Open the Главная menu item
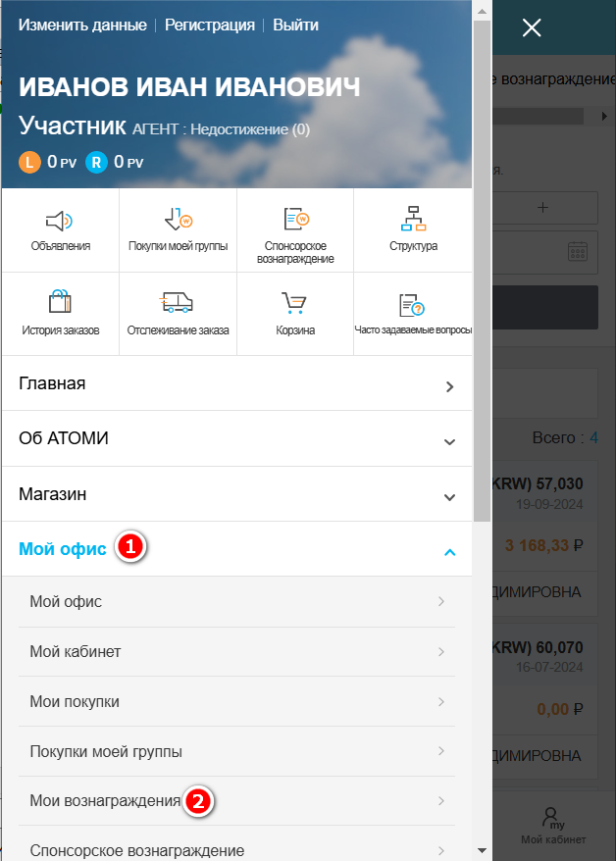This screenshot has height=861, width=616. click(x=235, y=384)
